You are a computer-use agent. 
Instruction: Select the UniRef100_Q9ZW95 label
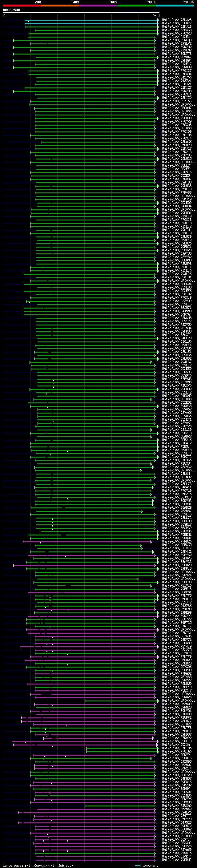point(177,762)
